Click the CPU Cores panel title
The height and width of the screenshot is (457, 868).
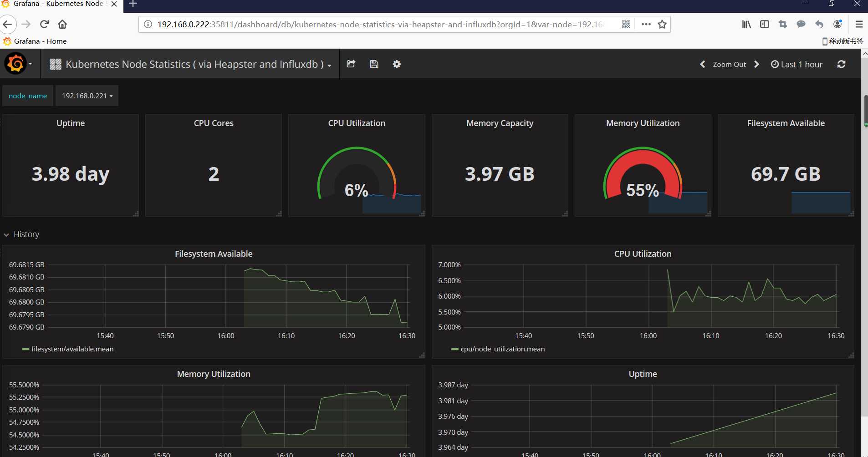214,123
